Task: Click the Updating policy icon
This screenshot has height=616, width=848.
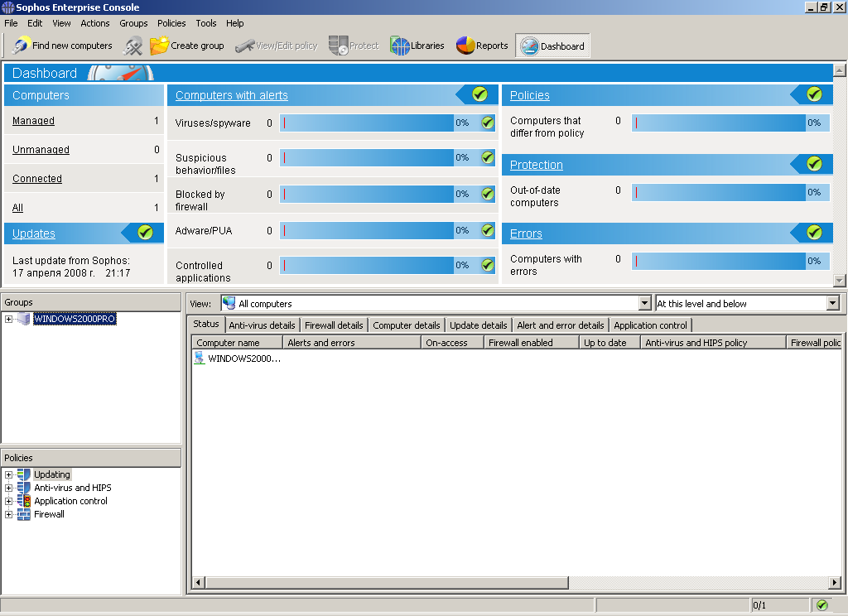Action: [24, 475]
